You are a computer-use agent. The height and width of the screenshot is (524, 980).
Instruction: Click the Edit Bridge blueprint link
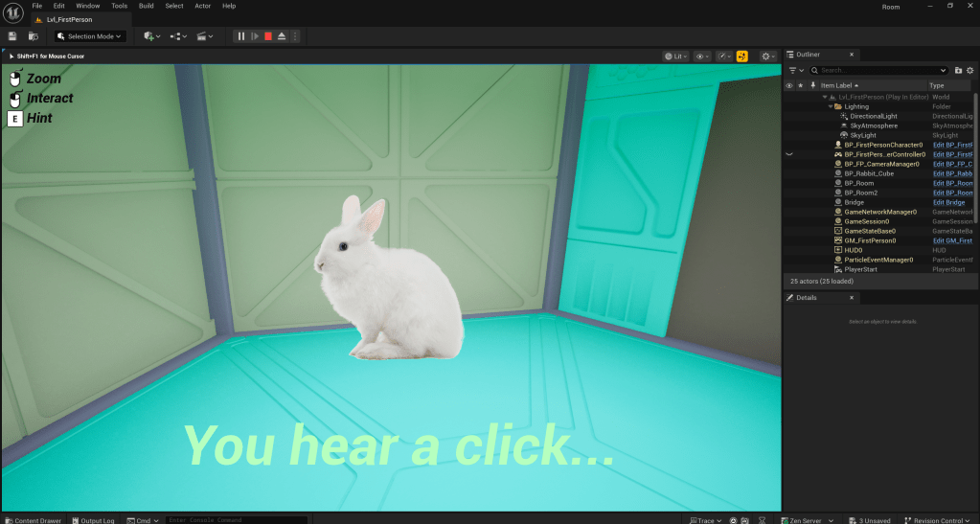point(948,202)
